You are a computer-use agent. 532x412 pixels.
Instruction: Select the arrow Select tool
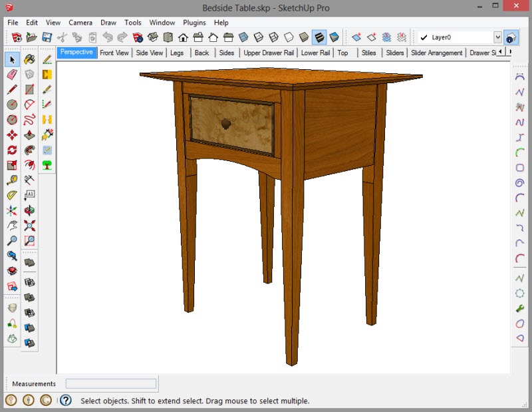pos(12,60)
